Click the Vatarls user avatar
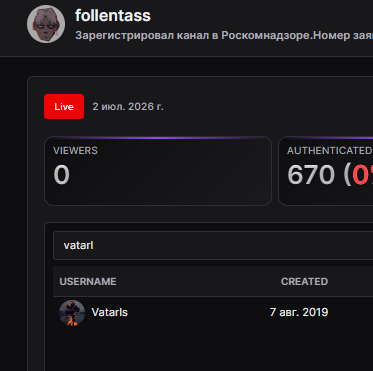 [72, 313]
